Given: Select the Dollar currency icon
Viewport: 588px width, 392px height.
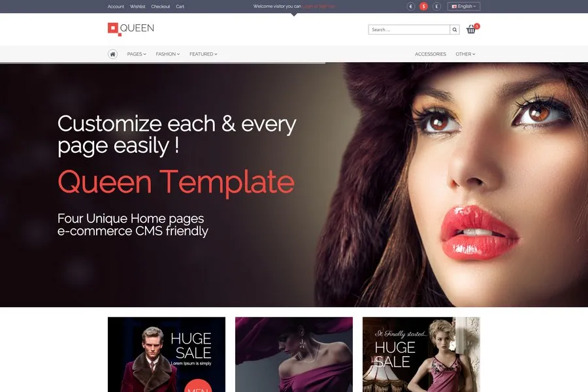Looking at the screenshot, I should (423, 7).
